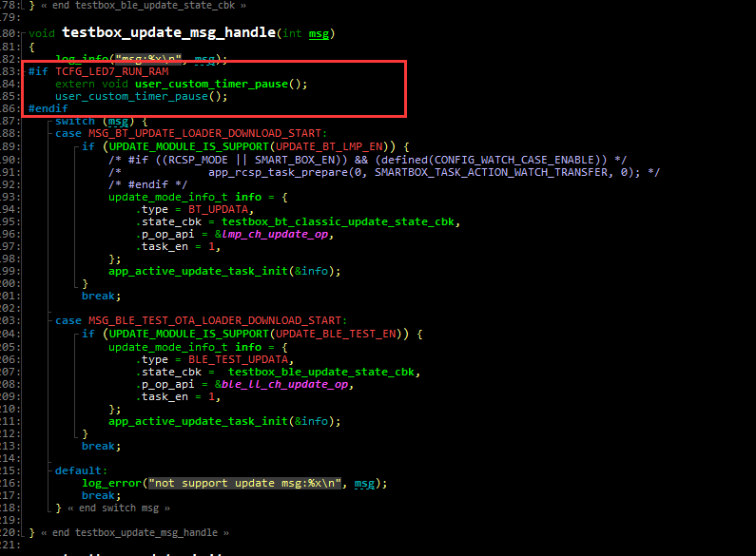Screen dimensions: 756x556
Task: Click the TCFG_LED7_RUN_RAM macro
Action: pos(112,71)
